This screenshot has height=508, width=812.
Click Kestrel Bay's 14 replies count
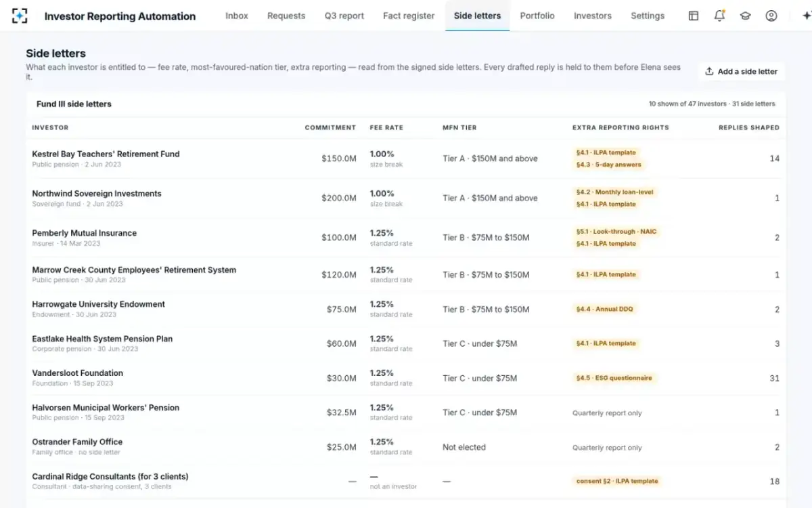click(x=774, y=158)
